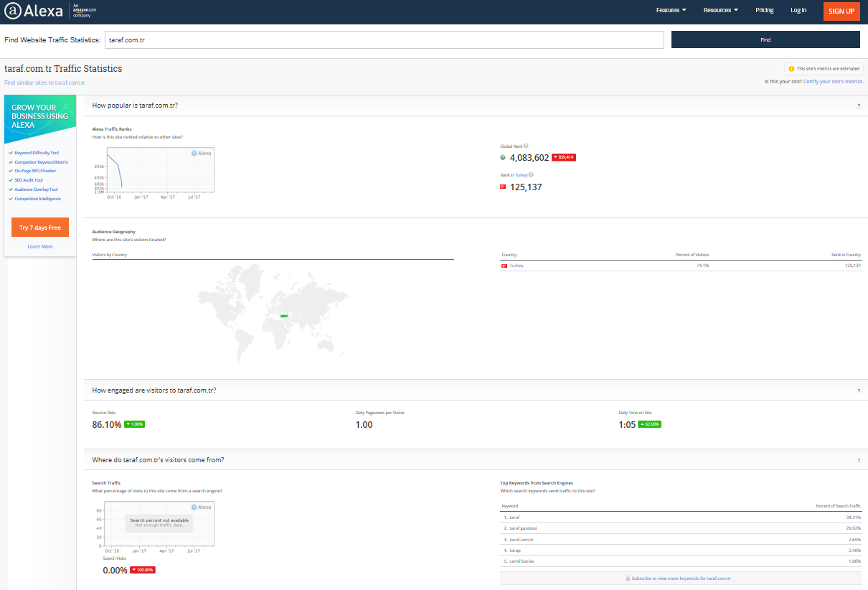Click the yellow warning icon for estimated metrics
868x590 pixels.
[x=791, y=69]
